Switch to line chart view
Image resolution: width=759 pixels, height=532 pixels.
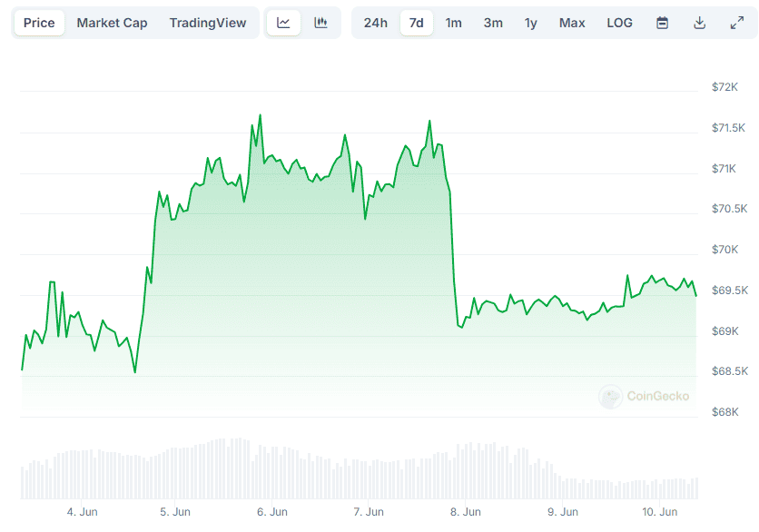284,23
